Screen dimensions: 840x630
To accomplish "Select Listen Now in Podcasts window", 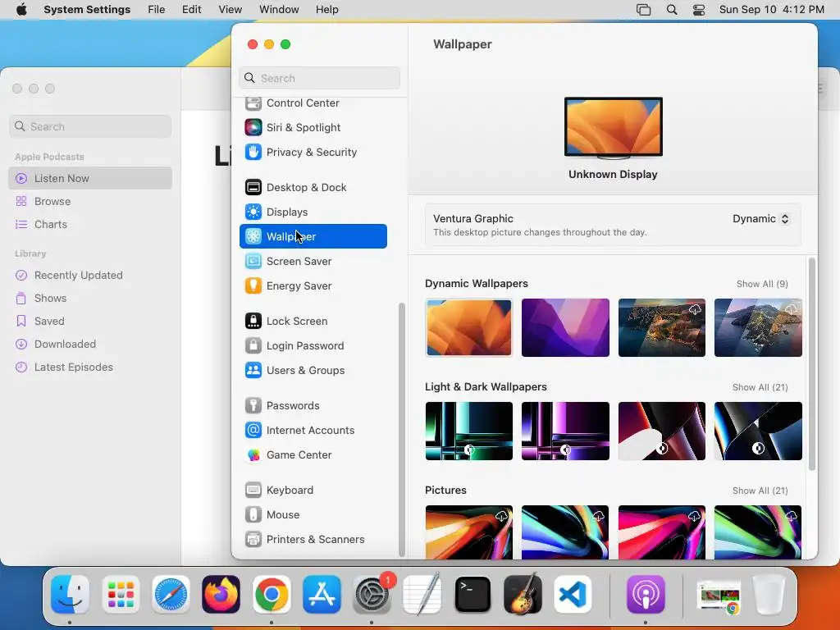I will [90, 178].
